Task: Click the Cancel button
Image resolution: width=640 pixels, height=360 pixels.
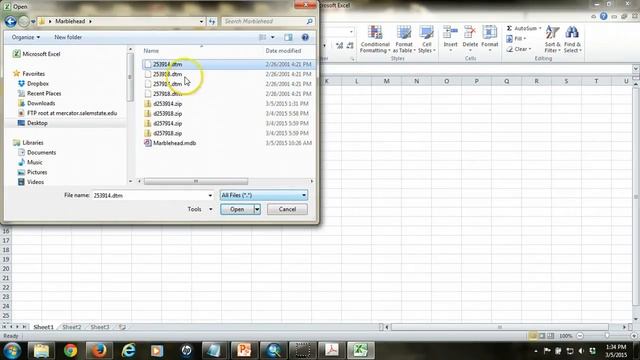Action: [x=287, y=209]
